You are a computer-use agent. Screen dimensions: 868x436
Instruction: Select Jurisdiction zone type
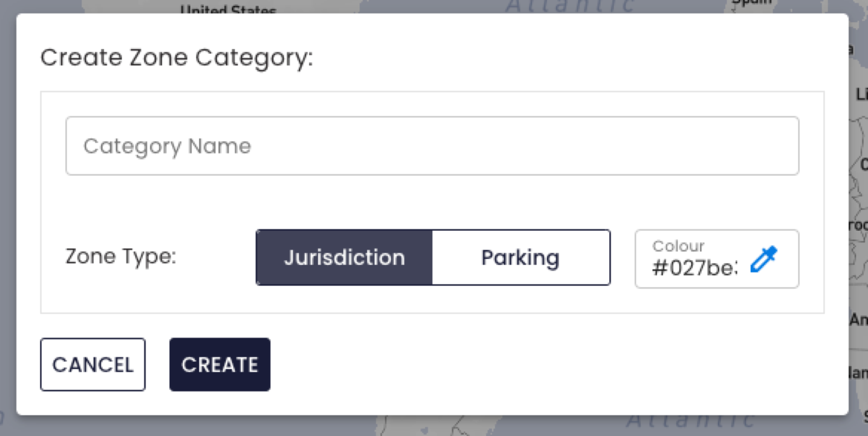point(344,258)
